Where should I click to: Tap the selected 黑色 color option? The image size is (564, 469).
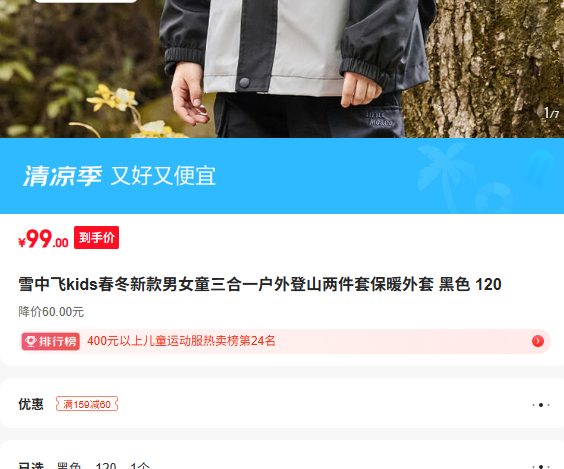pos(69,465)
